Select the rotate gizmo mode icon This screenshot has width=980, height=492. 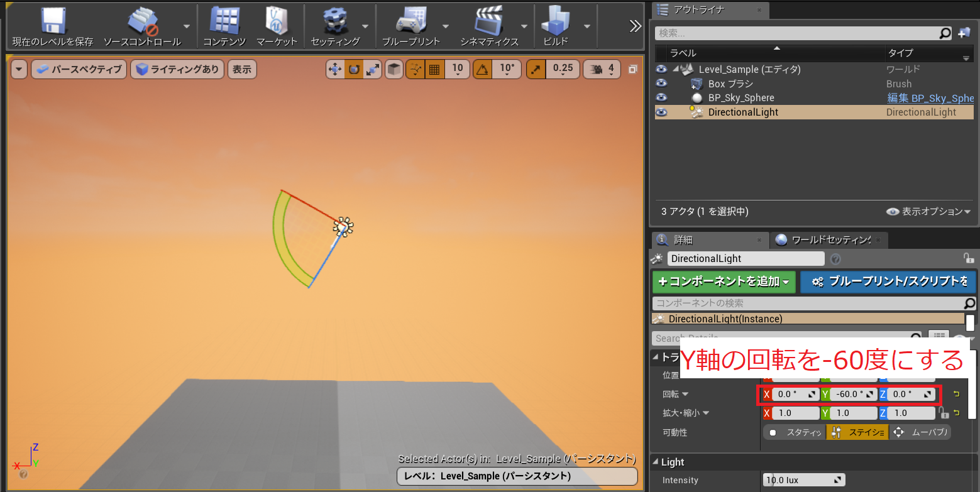(354, 70)
